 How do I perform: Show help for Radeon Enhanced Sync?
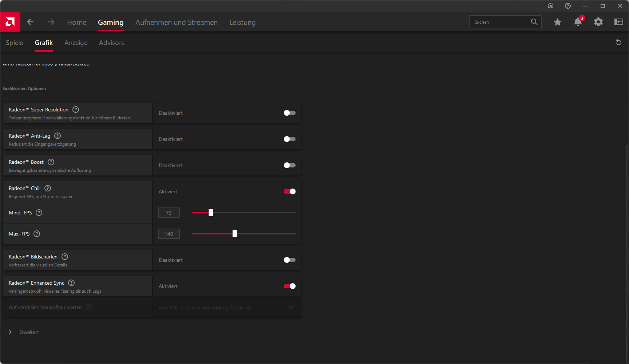71,283
